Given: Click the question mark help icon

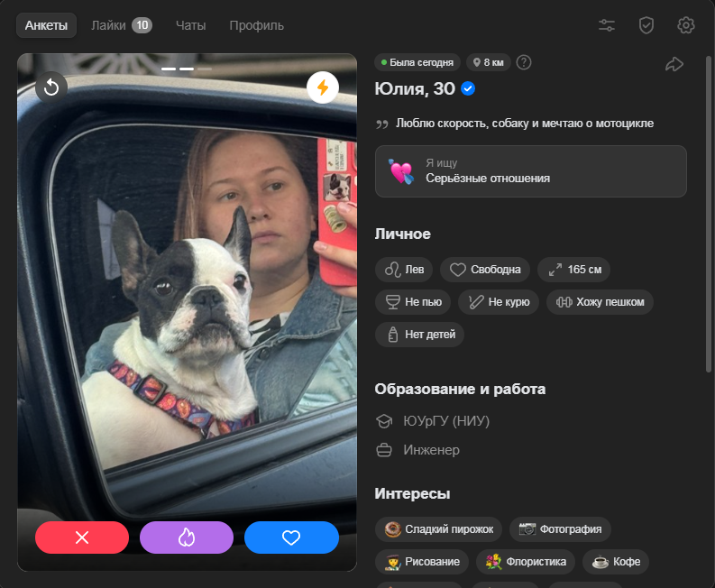Looking at the screenshot, I should click(524, 62).
